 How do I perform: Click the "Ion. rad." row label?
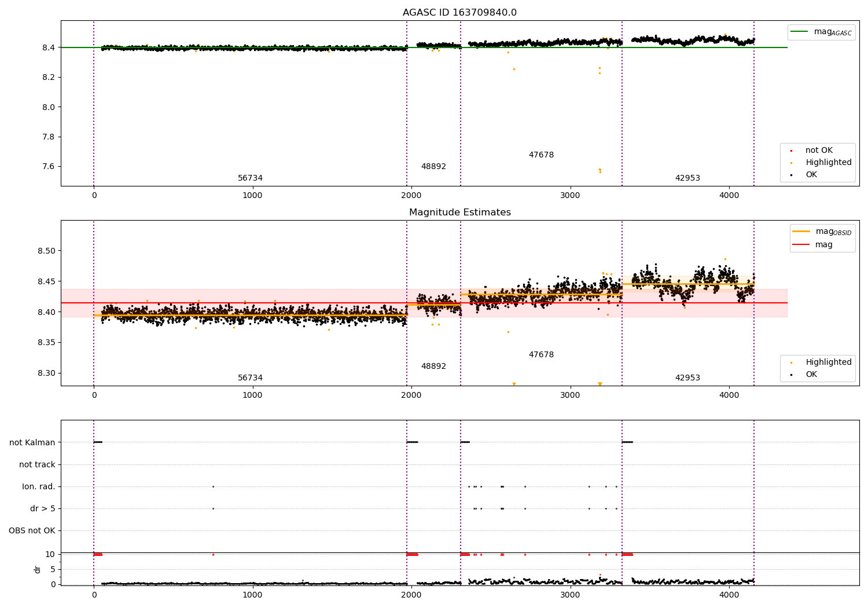pyautogui.click(x=39, y=486)
